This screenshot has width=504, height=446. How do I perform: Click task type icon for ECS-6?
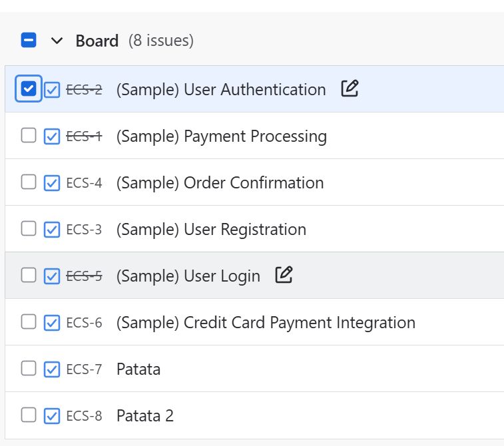[x=52, y=322]
